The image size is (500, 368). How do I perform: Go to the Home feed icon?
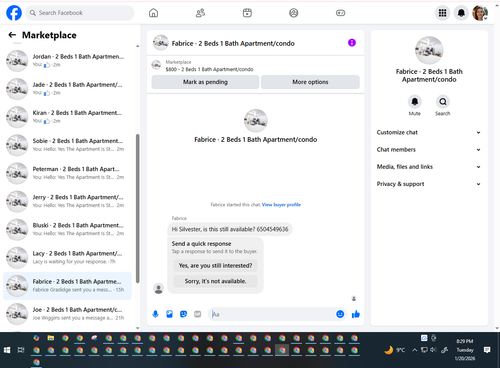153,13
